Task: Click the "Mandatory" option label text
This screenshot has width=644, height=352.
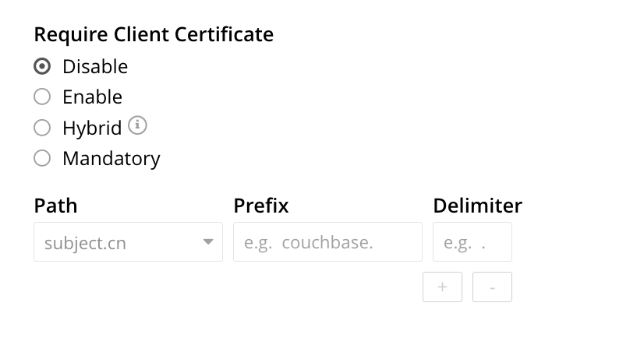Action: click(x=111, y=158)
